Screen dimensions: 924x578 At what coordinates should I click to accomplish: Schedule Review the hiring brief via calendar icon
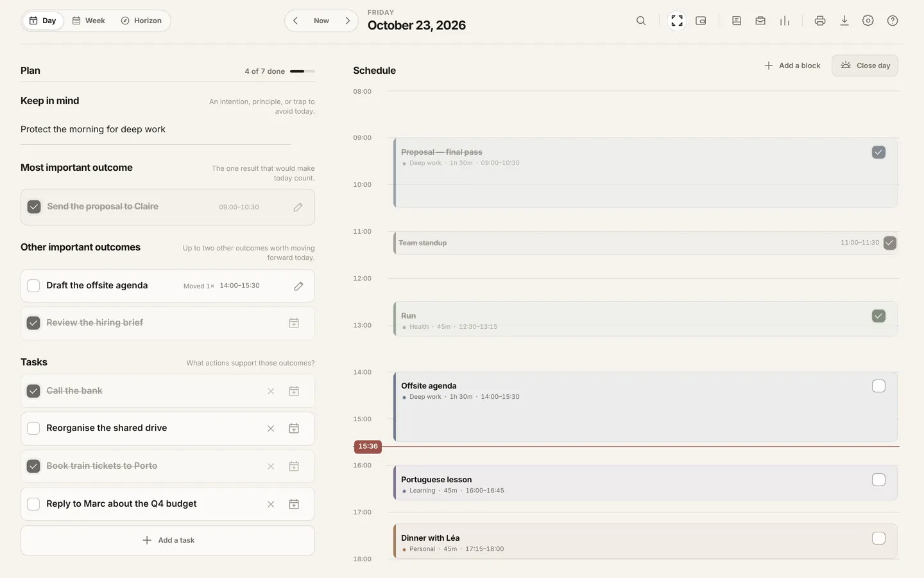click(x=294, y=323)
